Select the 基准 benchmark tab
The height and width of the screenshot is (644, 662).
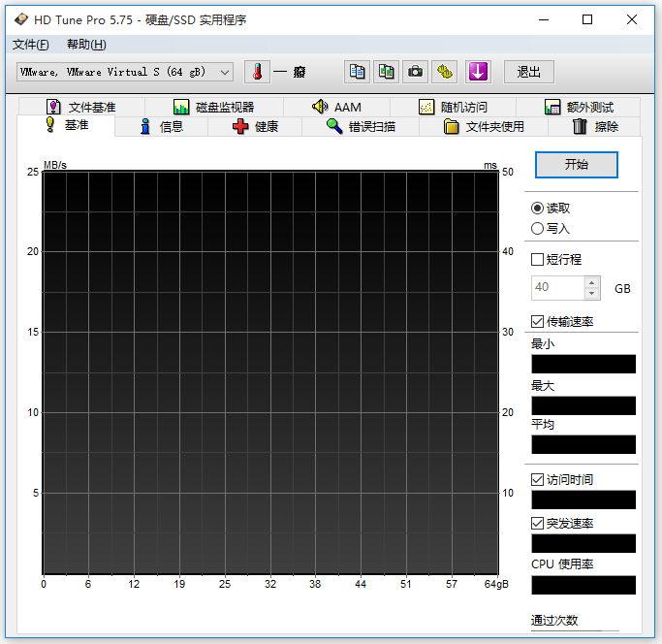[x=66, y=125]
